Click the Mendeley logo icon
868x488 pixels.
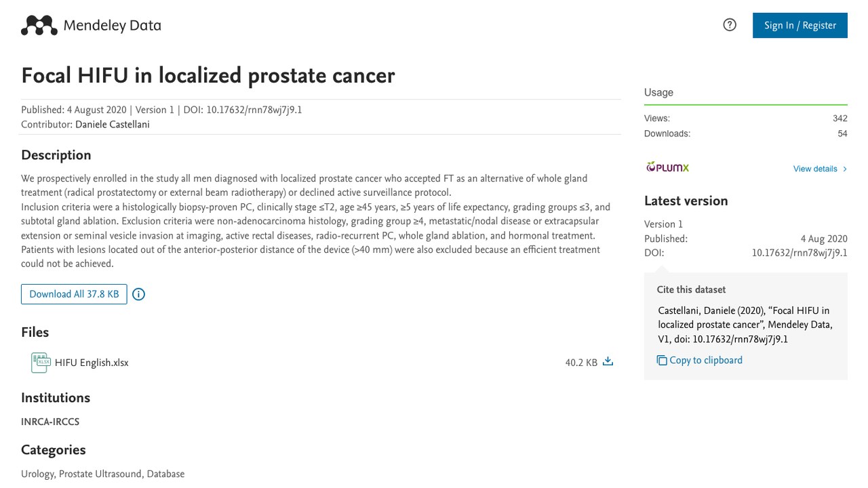(39, 26)
